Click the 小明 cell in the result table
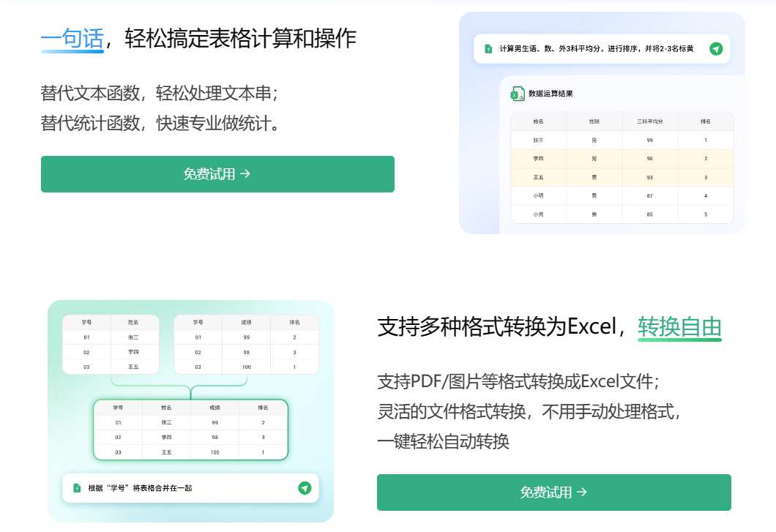The image size is (776, 532). 539,195
